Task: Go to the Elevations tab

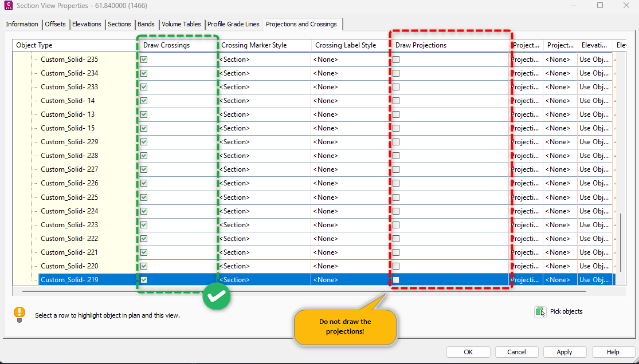Action: coord(87,24)
